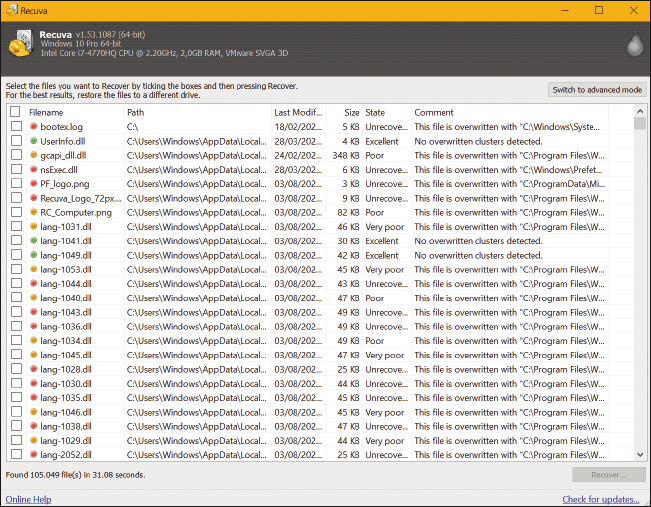Click the Recuva icon in the title bar
Image resolution: width=651 pixels, height=507 pixels.
11,10
